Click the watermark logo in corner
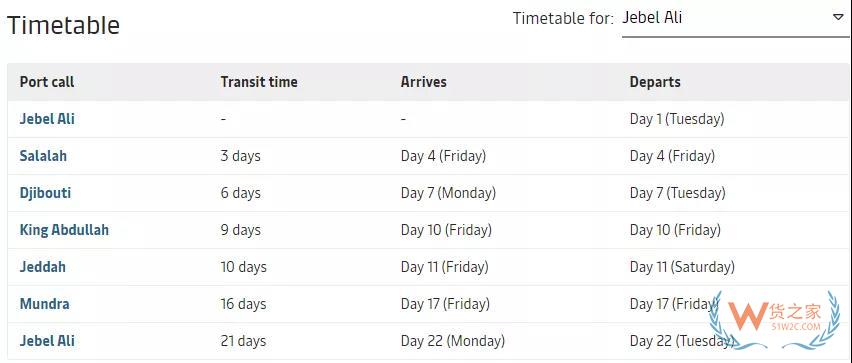Viewport: 852px width, 363px height. tap(775, 321)
